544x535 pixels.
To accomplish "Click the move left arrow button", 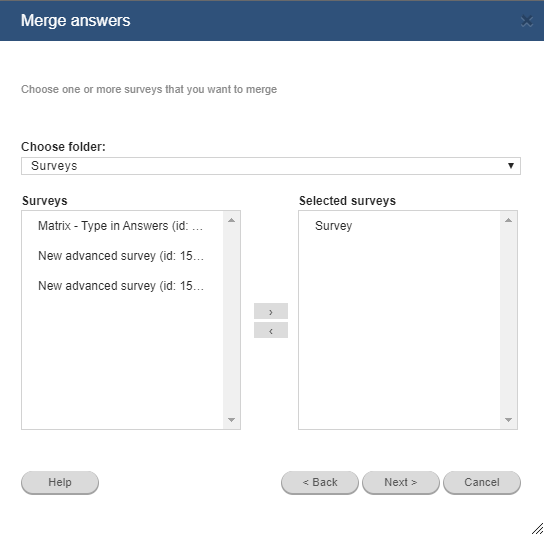I will [271, 330].
